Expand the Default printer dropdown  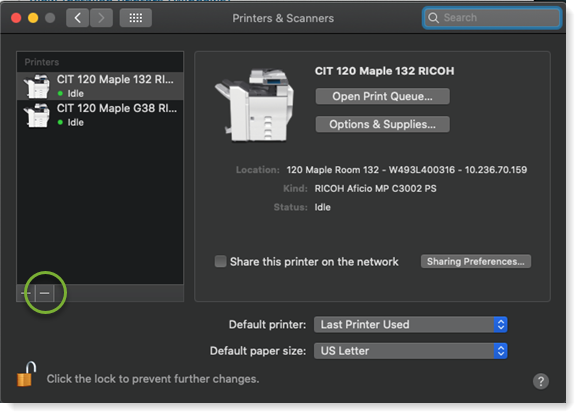point(410,324)
